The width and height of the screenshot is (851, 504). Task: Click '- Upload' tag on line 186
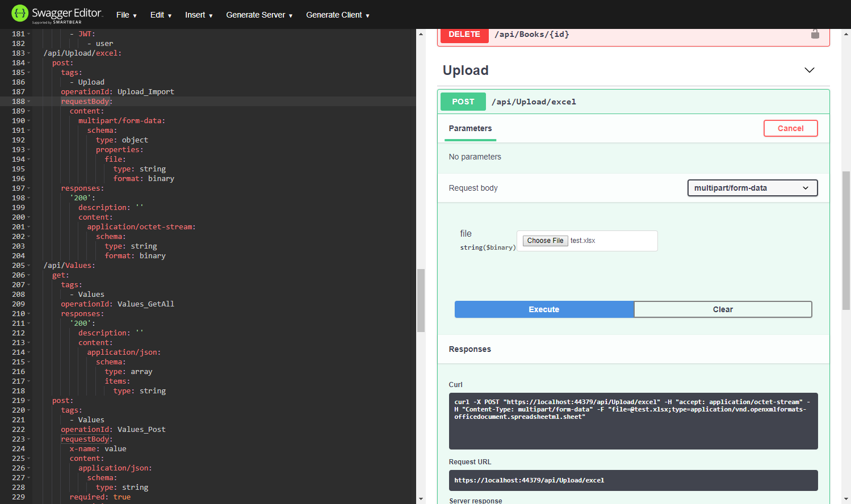pos(87,82)
